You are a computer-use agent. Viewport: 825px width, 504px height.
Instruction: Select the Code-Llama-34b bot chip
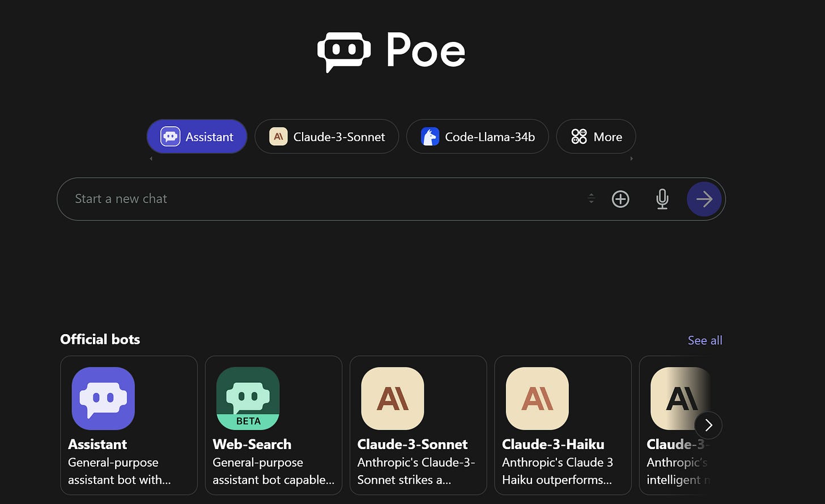click(x=477, y=136)
